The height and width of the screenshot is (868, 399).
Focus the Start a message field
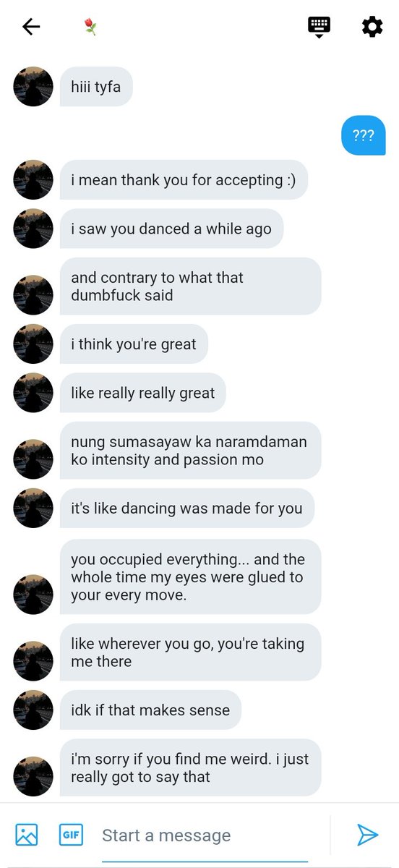coord(205,836)
